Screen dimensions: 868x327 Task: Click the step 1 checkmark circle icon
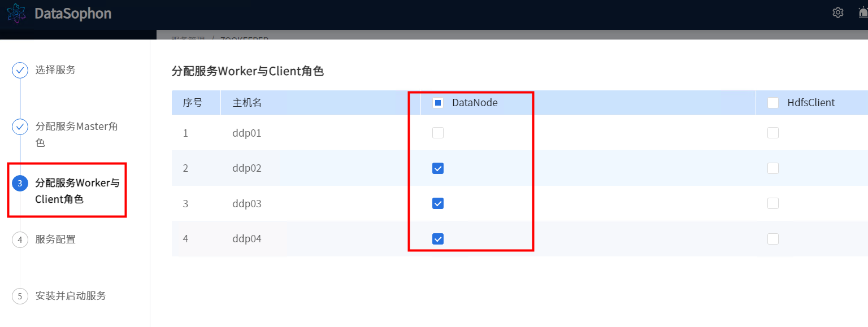point(20,70)
